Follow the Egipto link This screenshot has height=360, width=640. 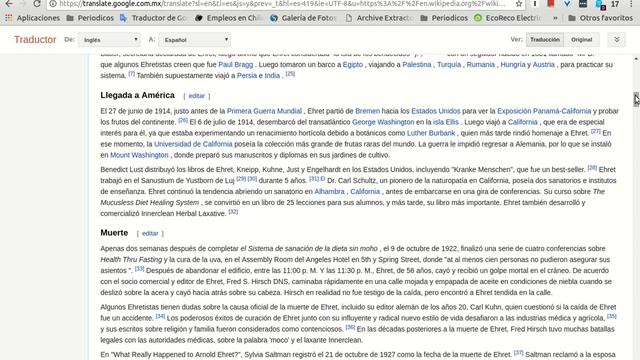pyautogui.click(x=353, y=64)
